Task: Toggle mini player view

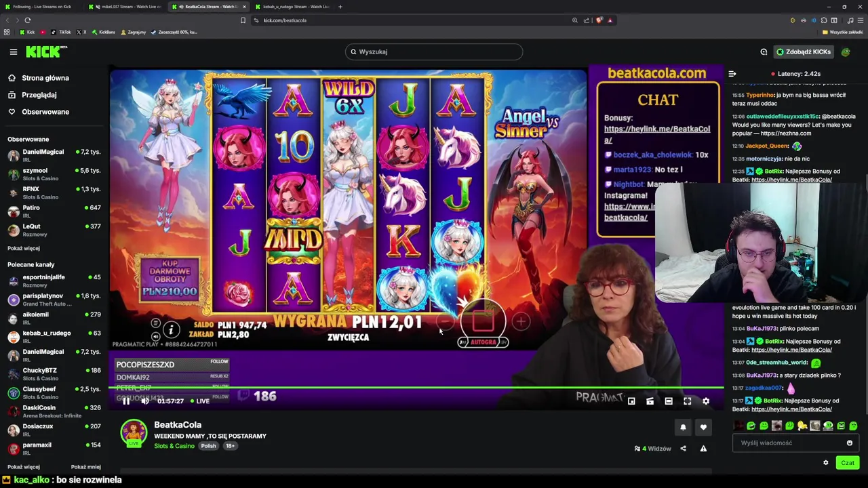Action: coord(650,401)
